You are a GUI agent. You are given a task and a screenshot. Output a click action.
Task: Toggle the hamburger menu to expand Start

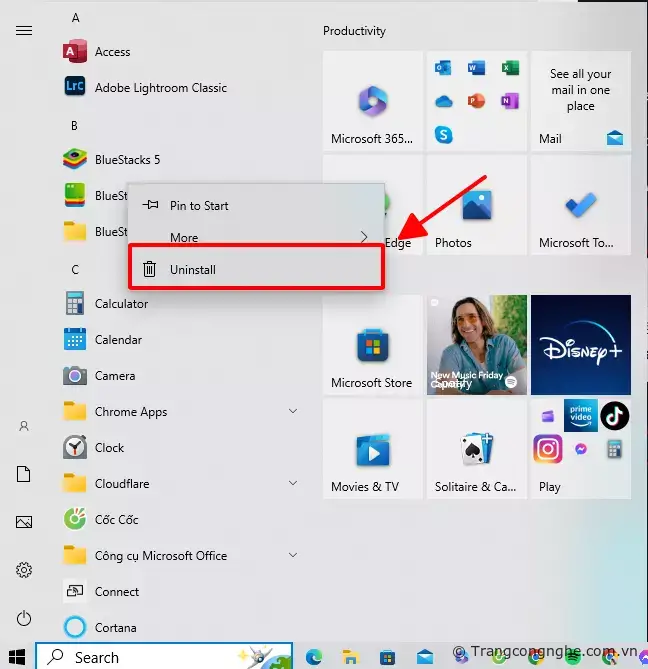[24, 31]
